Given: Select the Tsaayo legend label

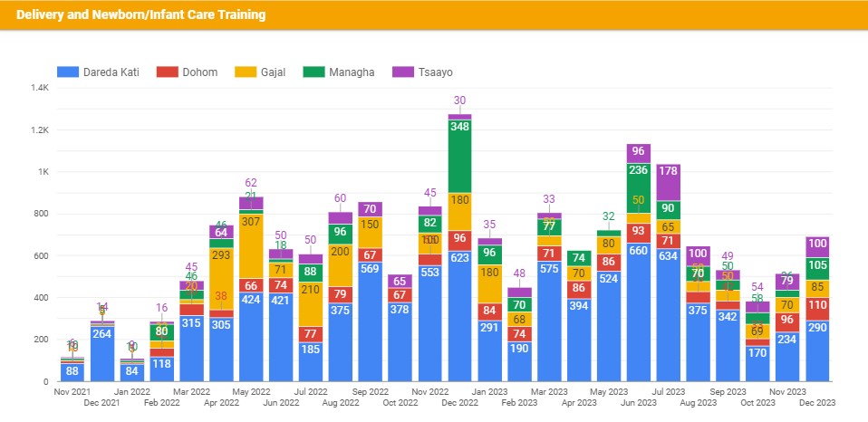Looking at the screenshot, I should coord(436,72).
